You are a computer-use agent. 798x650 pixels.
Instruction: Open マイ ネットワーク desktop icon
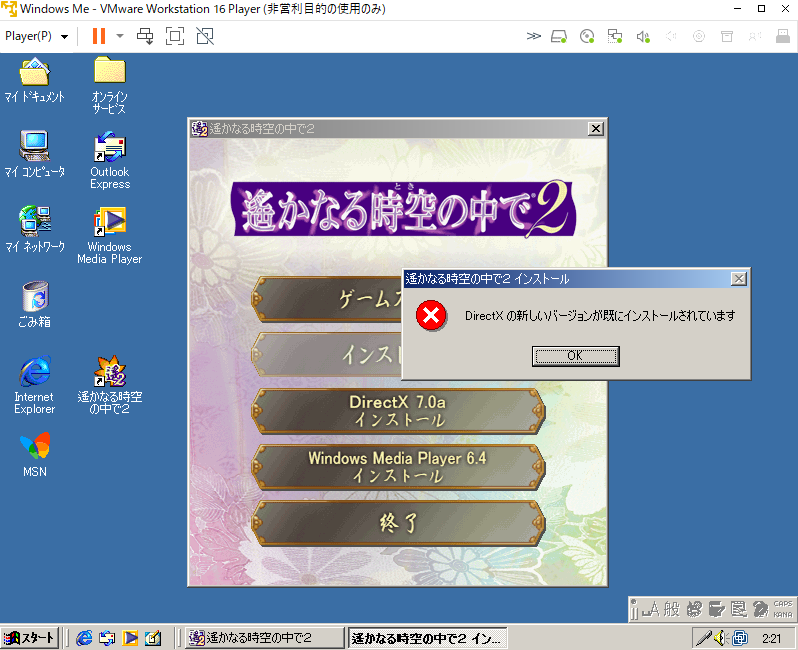pyautogui.click(x=35, y=229)
